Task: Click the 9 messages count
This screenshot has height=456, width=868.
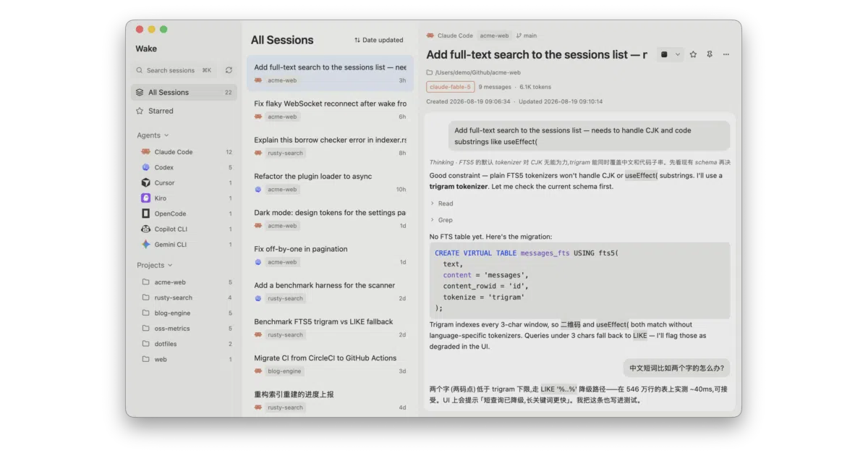Action: point(495,87)
